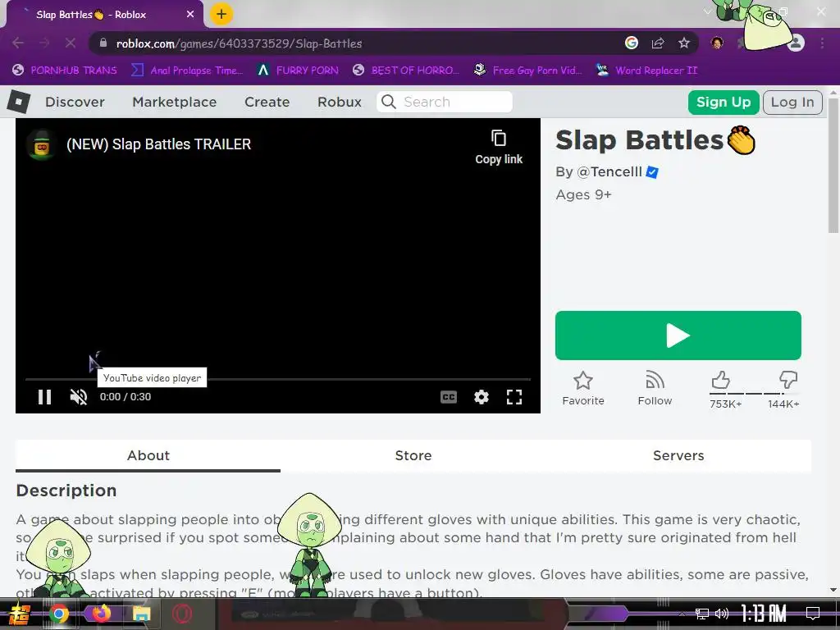
Task: Go back to the previous page
Action: coord(18,43)
